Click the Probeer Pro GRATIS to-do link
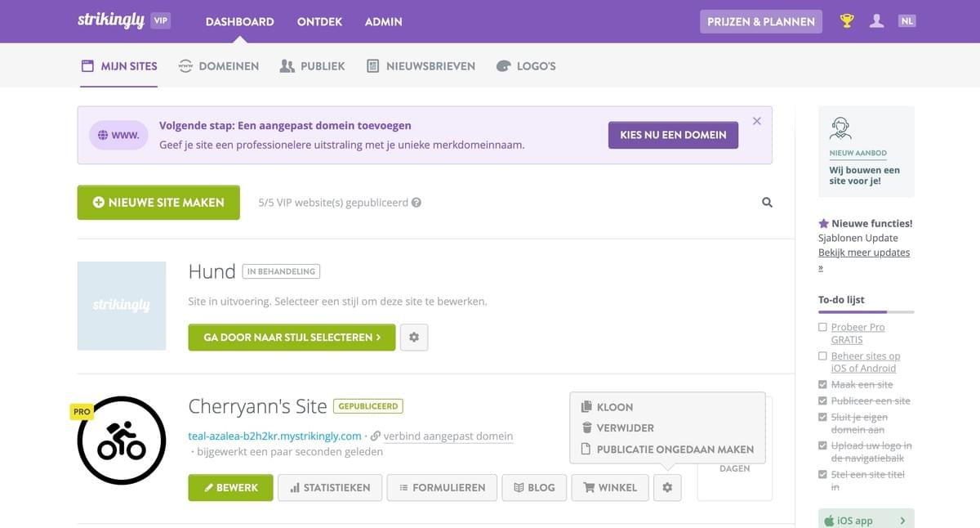 click(x=857, y=333)
